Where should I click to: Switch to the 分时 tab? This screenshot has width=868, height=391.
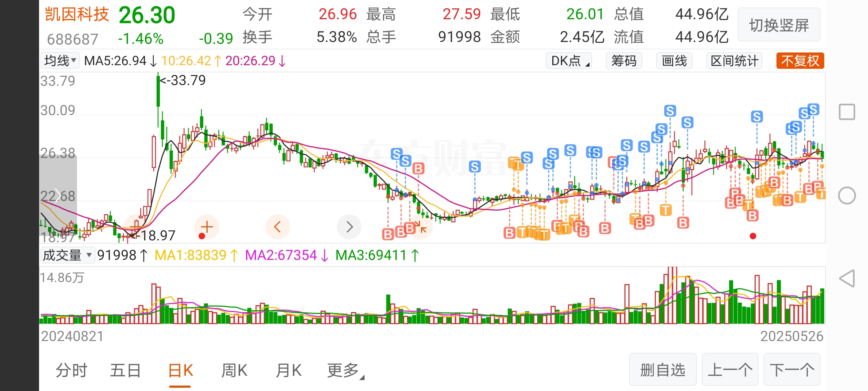(72, 370)
